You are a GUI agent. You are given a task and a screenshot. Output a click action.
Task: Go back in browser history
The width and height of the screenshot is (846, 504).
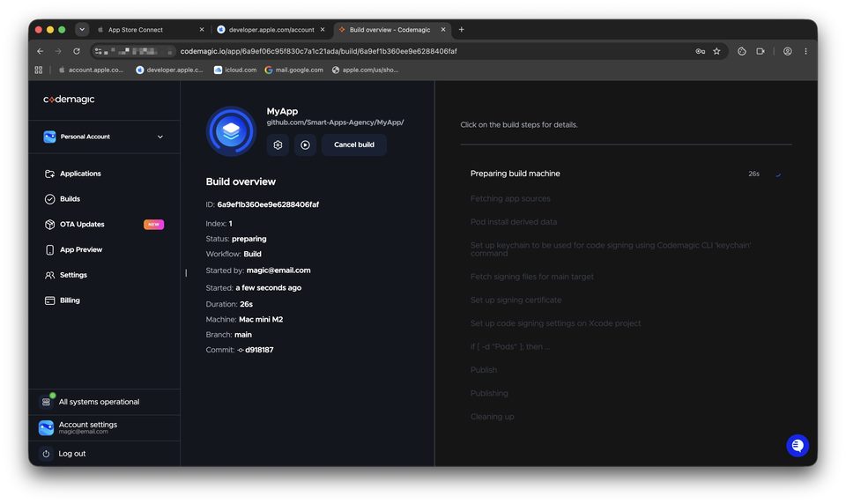(40, 51)
